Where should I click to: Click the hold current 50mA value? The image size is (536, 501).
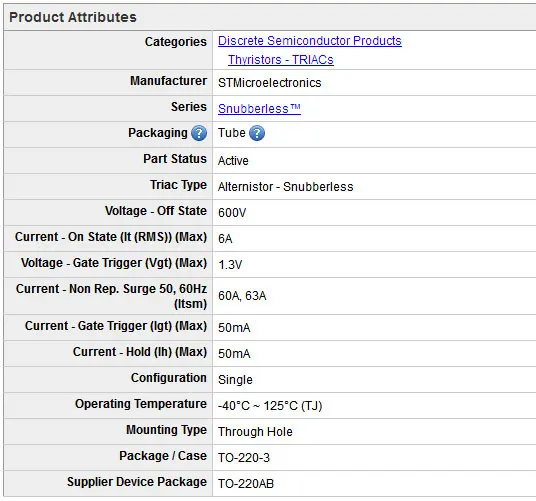(234, 353)
